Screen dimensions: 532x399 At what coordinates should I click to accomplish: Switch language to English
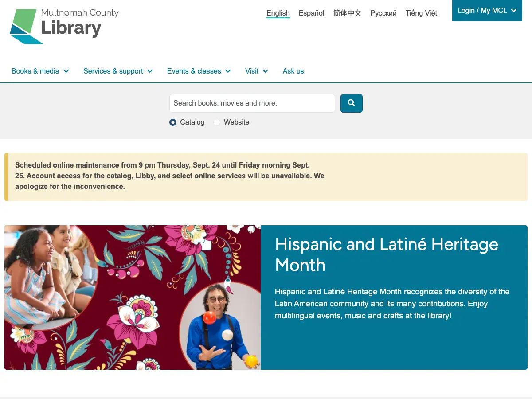(x=278, y=13)
